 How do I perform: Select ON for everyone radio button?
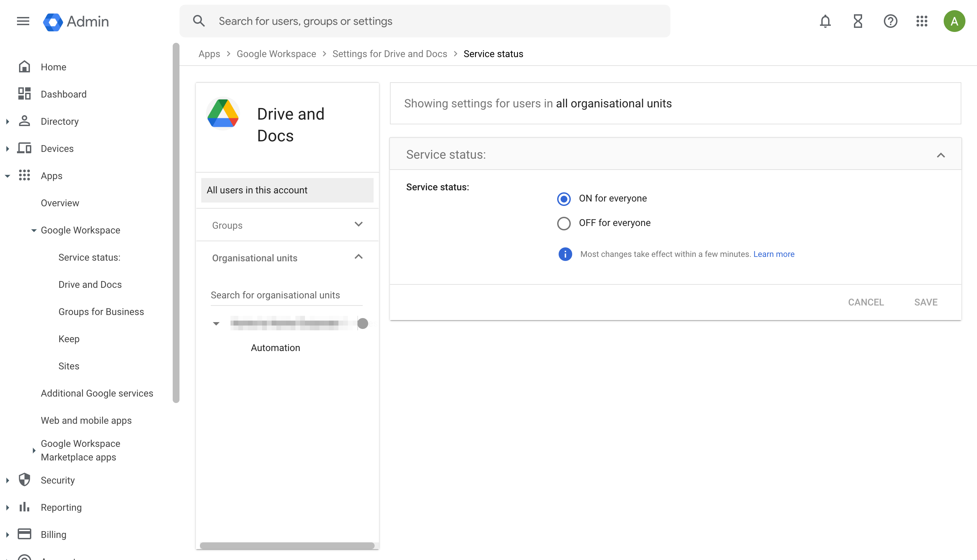[564, 199]
